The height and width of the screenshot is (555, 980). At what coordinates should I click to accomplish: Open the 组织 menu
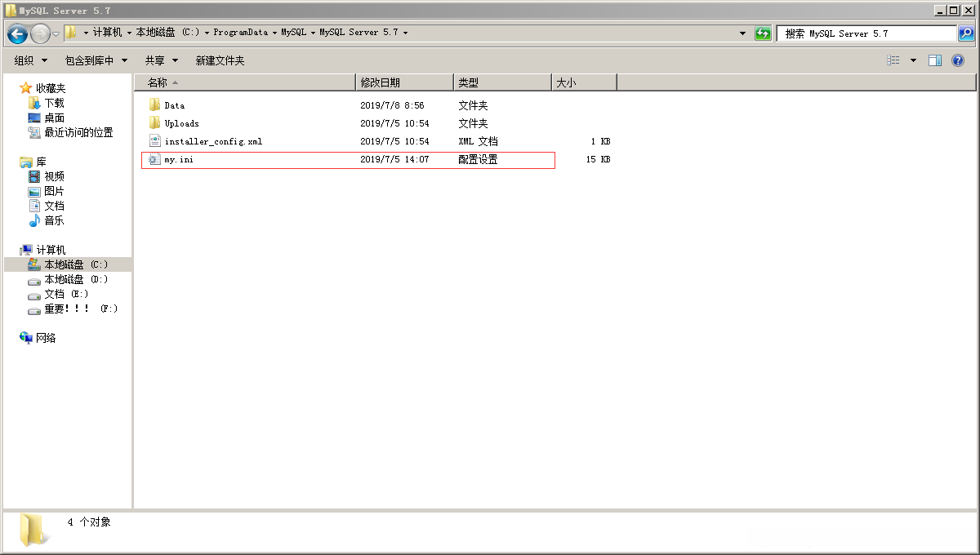[x=31, y=60]
